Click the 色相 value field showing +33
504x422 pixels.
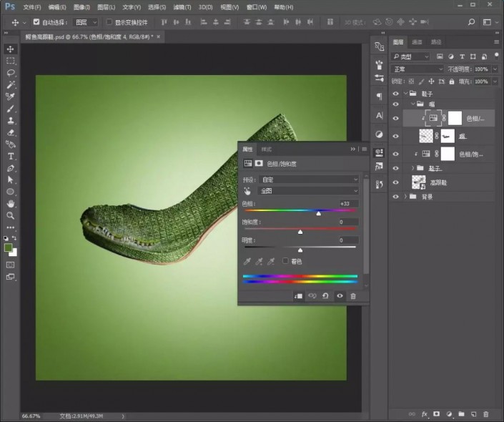pos(349,204)
